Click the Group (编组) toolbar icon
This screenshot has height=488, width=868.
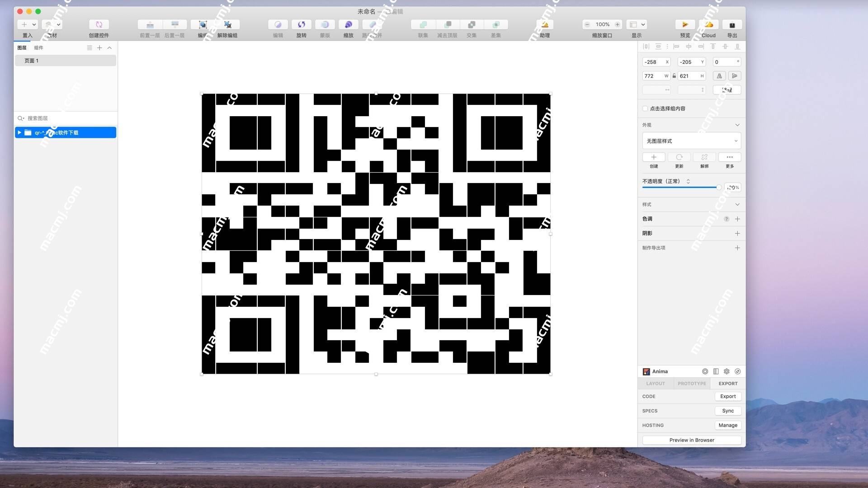[203, 24]
